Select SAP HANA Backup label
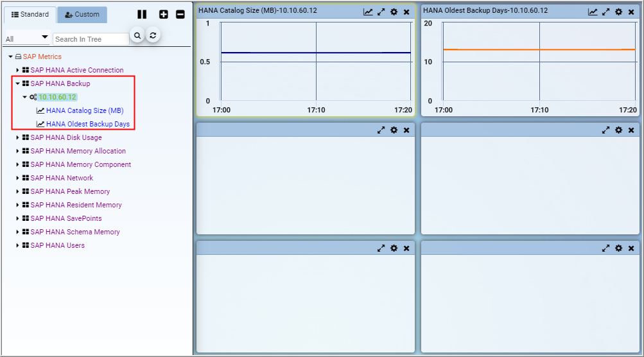The height and width of the screenshot is (357, 644). tap(60, 83)
